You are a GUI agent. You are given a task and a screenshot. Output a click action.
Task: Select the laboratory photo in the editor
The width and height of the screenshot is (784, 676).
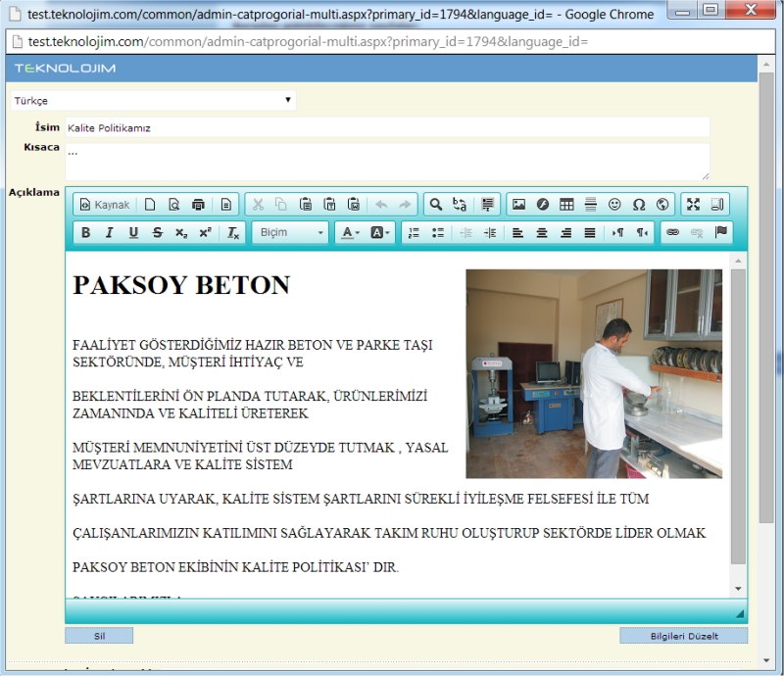click(x=594, y=373)
